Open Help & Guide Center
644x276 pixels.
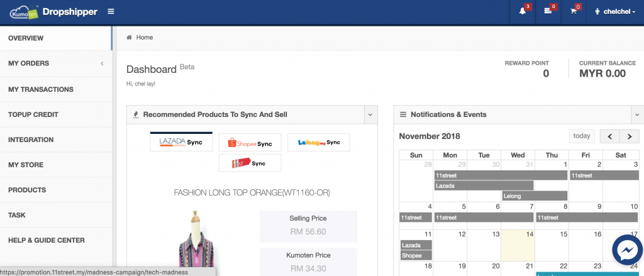(x=56, y=240)
